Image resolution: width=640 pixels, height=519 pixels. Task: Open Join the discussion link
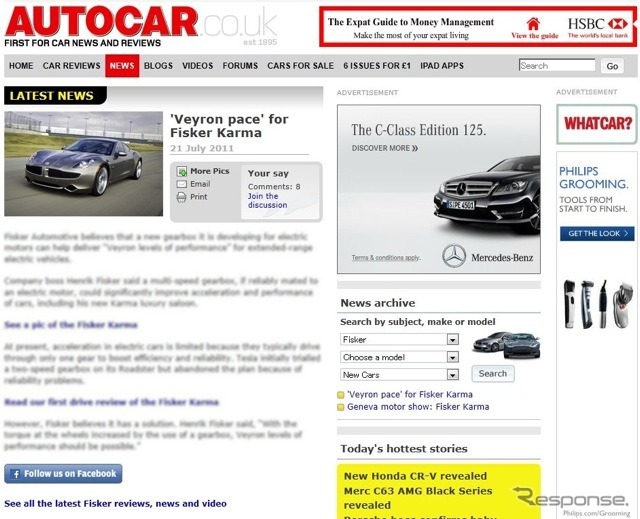click(267, 201)
